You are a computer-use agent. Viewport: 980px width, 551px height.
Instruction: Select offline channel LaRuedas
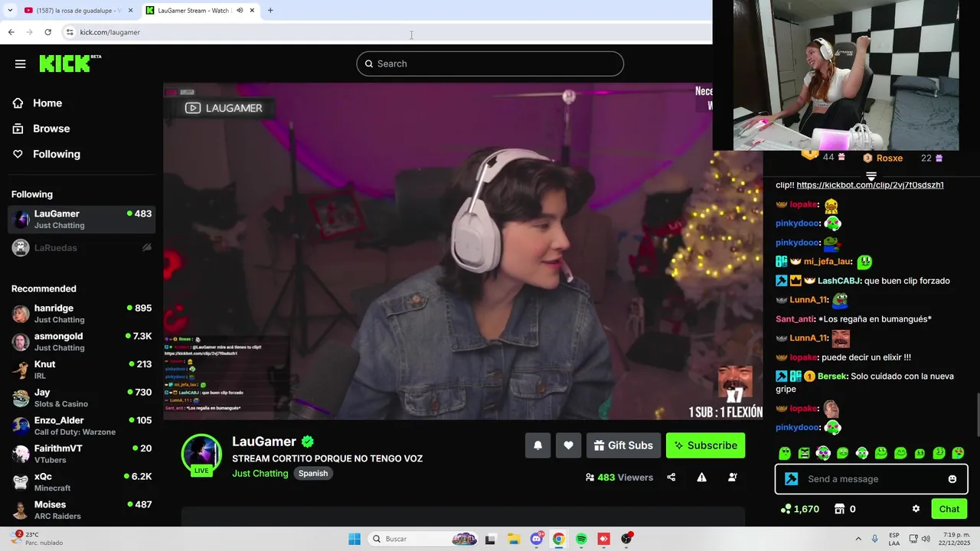[x=82, y=247]
